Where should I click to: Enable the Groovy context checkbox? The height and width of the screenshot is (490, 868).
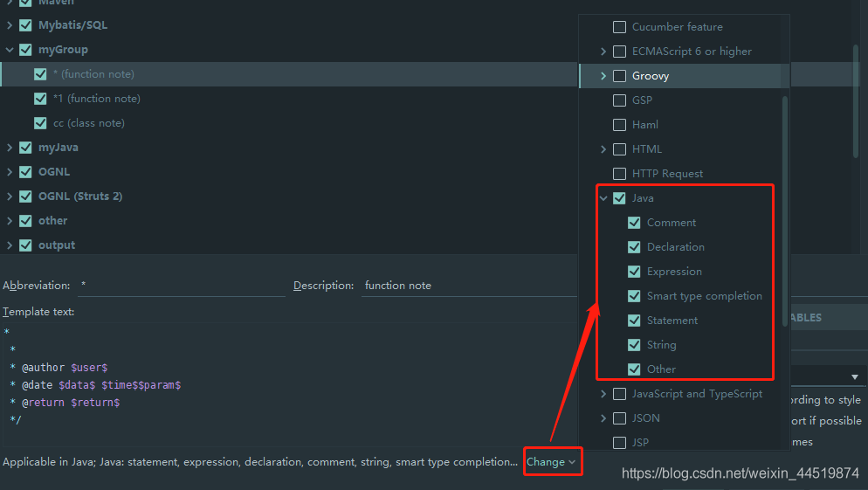click(619, 76)
